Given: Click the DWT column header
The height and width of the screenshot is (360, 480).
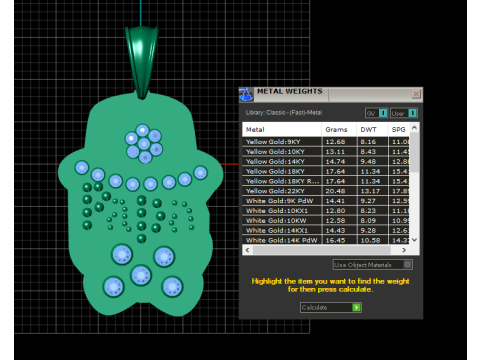Looking at the screenshot, I should (x=372, y=129).
